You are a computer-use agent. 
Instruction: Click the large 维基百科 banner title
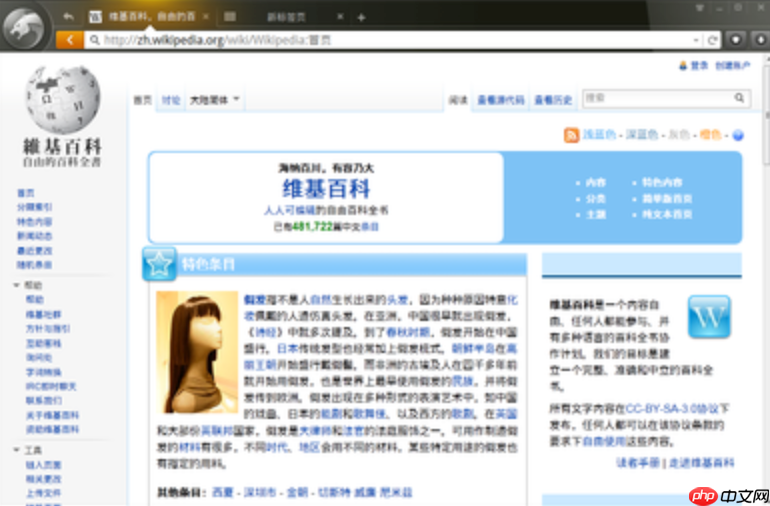click(326, 189)
